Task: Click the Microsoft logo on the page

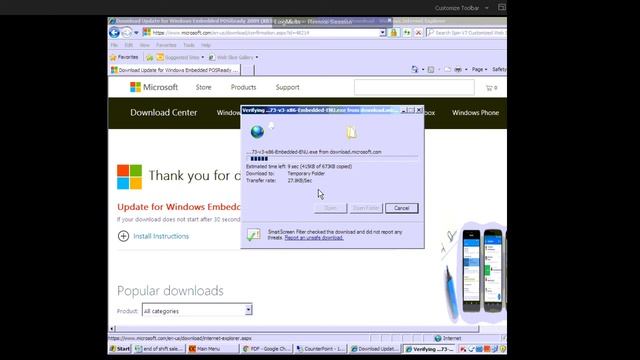Action: click(153, 87)
